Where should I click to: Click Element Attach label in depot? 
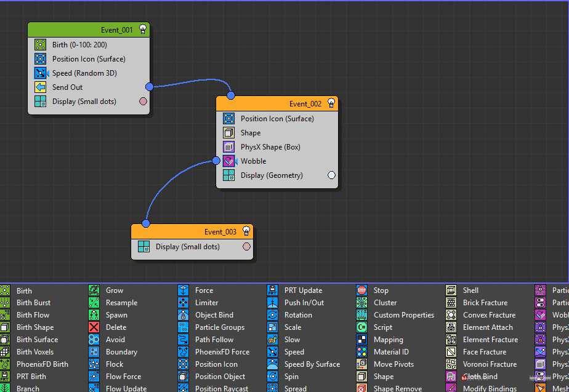[x=488, y=327]
